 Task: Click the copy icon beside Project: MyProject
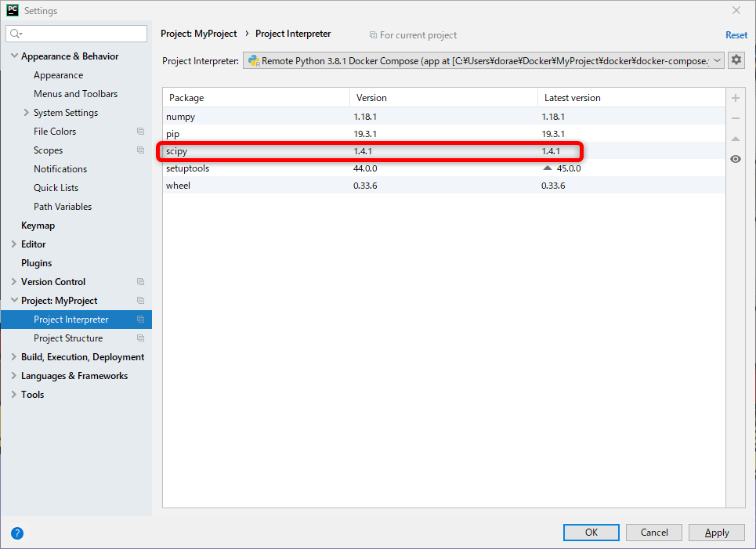[141, 301]
